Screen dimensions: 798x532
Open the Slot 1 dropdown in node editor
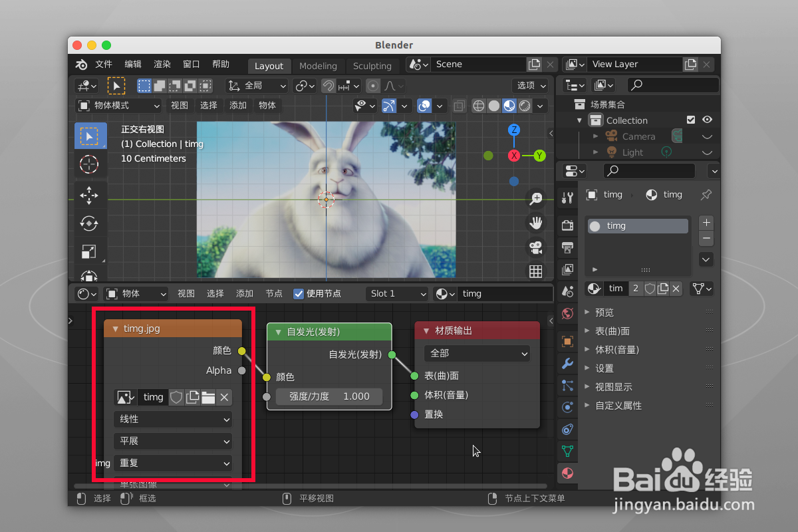[397, 293]
